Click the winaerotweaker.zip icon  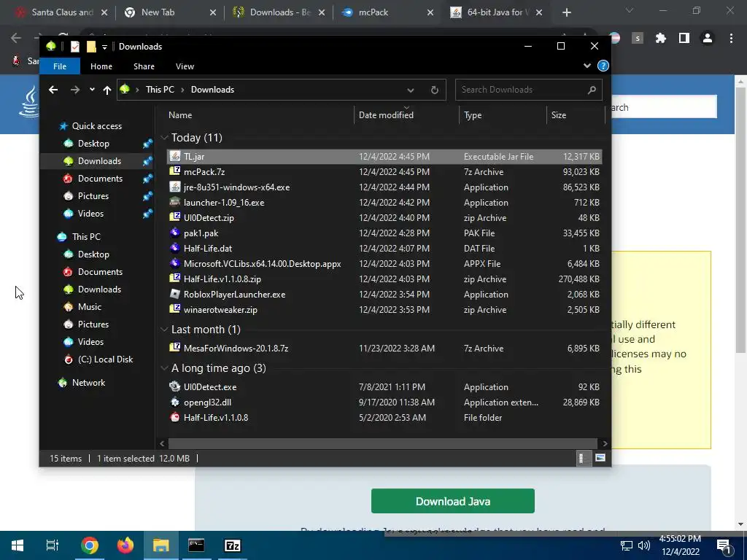(175, 309)
